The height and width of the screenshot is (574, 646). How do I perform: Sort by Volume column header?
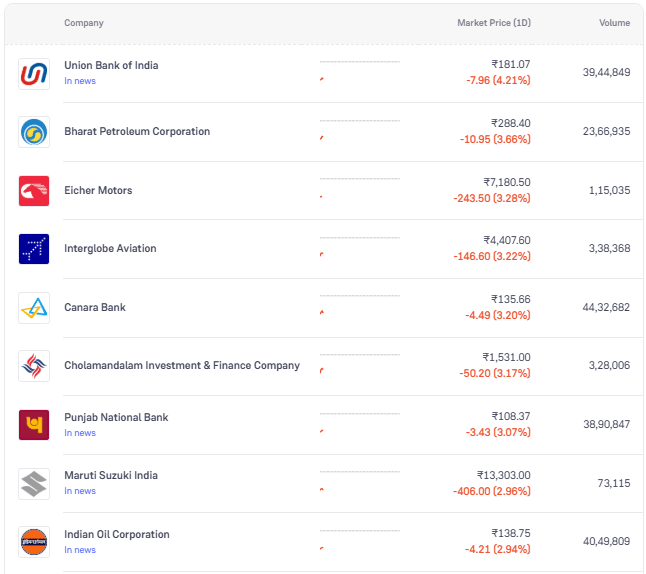click(x=614, y=23)
